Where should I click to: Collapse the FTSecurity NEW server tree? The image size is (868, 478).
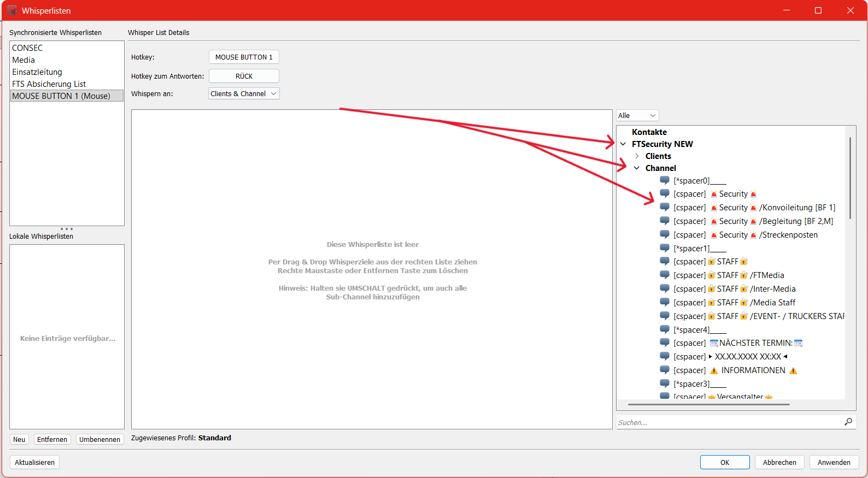click(x=623, y=144)
